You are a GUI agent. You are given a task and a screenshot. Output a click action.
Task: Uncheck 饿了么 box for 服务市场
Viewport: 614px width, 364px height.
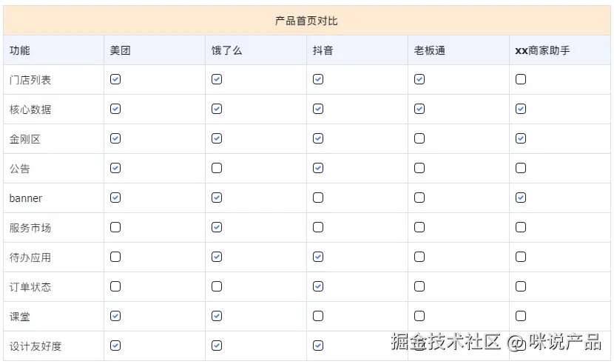(217, 227)
